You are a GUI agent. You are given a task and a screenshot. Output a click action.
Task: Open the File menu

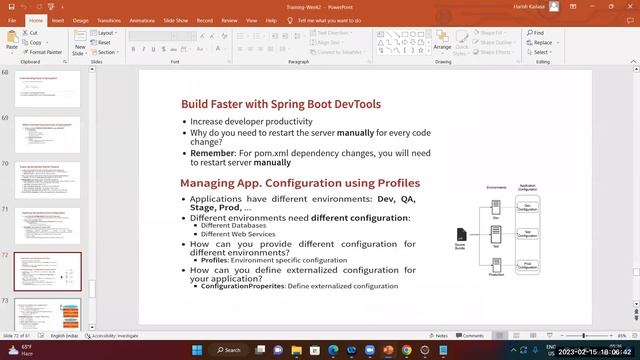pyautogui.click(x=12, y=20)
